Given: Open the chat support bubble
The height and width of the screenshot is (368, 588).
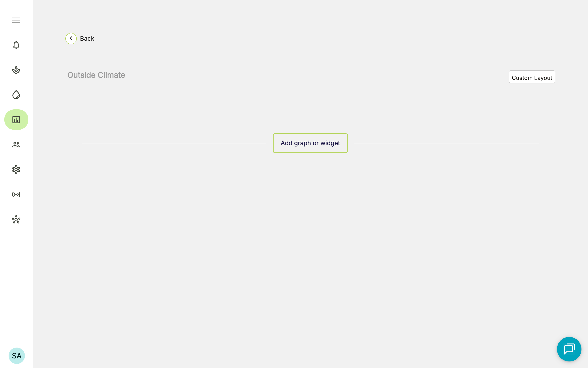Looking at the screenshot, I should point(569,349).
